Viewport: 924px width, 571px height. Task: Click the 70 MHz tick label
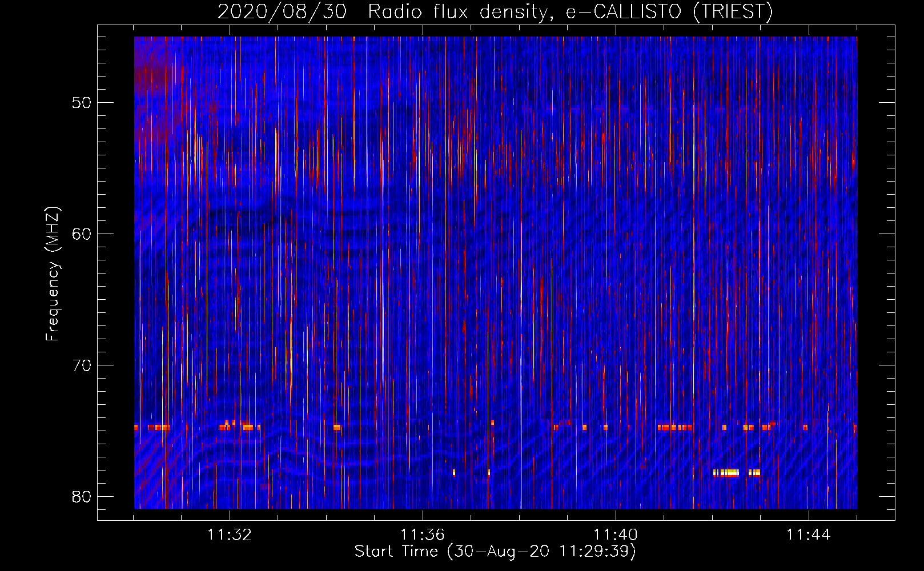(82, 365)
